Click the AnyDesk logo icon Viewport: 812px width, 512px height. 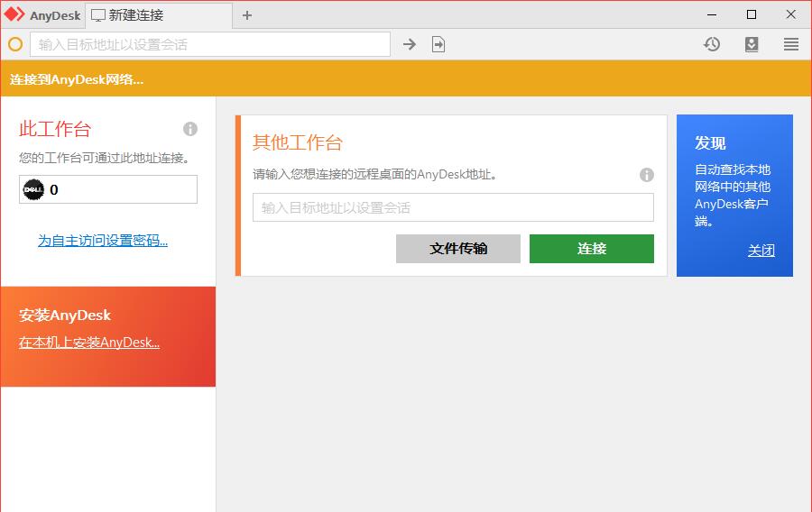point(14,14)
